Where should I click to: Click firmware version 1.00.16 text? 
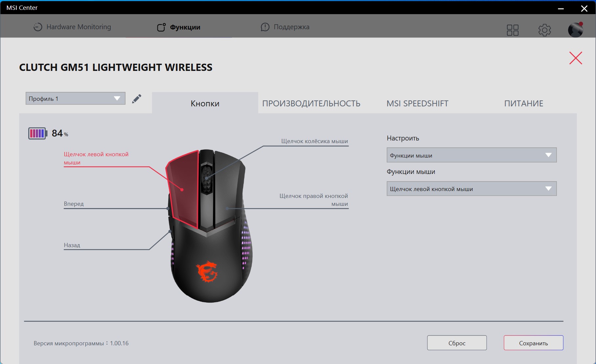[81, 343]
